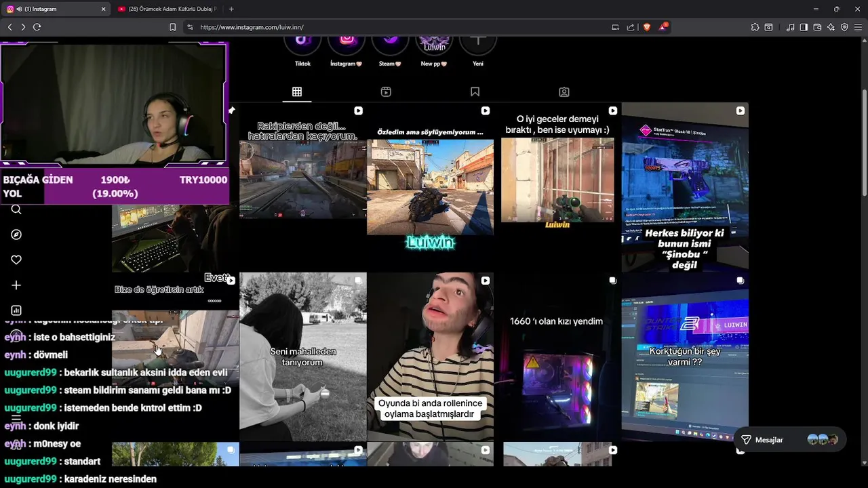This screenshot has width=868, height=488.
Task: Open Brave VPN shield icon
Action: click(844, 27)
